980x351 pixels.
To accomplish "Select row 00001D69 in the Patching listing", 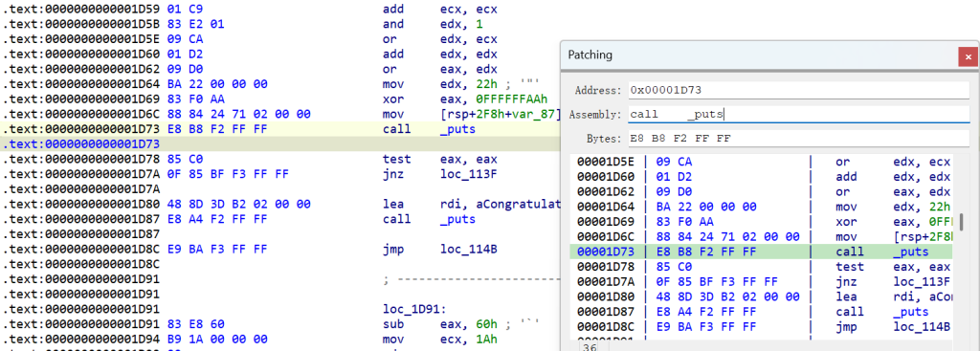I will click(x=761, y=222).
